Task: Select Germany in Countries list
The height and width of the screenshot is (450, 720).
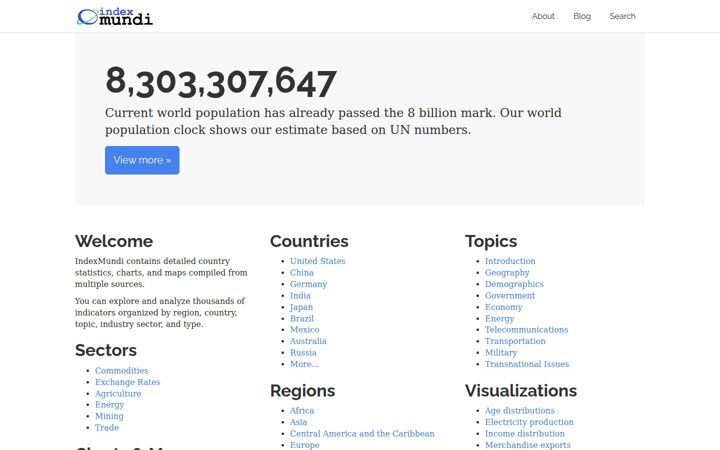Action: click(x=308, y=284)
